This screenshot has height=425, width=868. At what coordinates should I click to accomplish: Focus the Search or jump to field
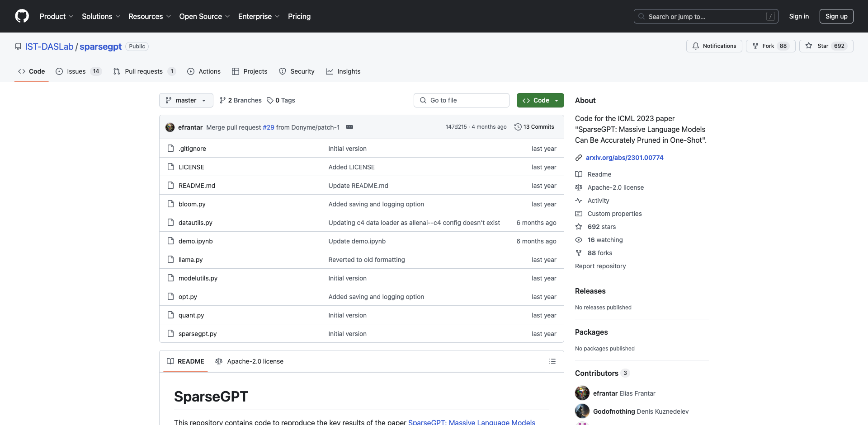coord(706,16)
